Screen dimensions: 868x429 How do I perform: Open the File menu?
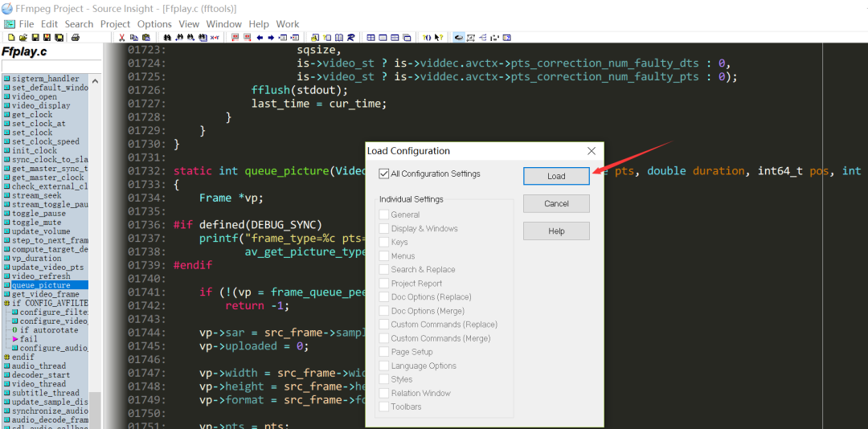pos(27,24)
